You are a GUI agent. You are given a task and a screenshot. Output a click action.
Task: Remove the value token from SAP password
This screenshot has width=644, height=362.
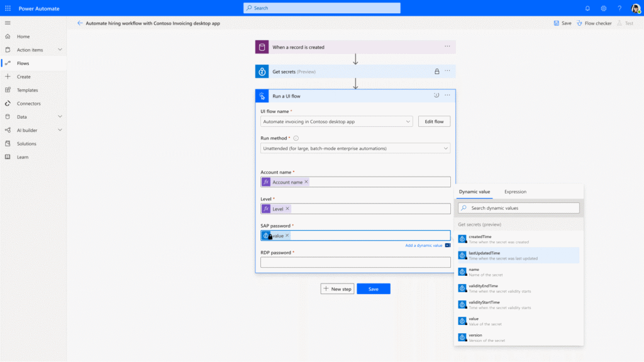pos(287,236)
